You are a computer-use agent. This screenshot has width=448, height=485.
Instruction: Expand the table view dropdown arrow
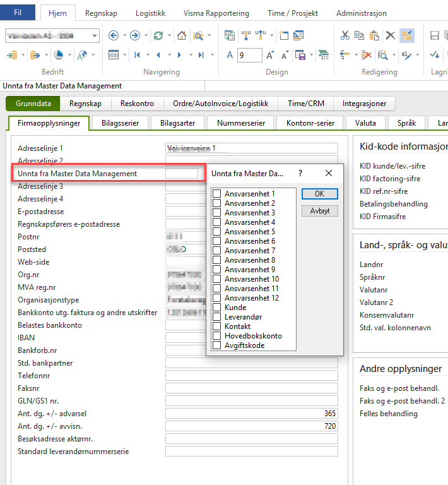124,55
